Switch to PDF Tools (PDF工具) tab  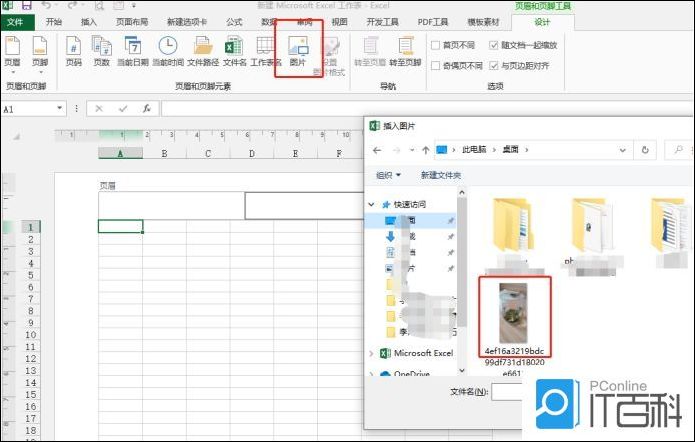coord(433,22)
